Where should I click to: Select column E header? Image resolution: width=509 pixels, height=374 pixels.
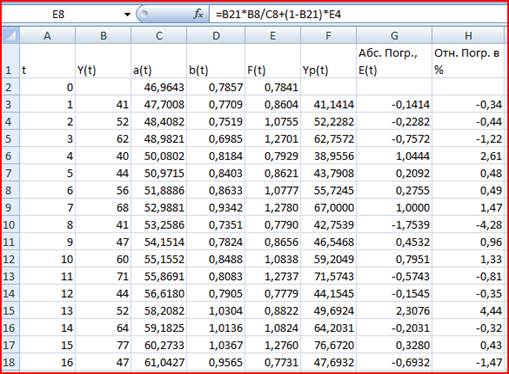[273, 35]
